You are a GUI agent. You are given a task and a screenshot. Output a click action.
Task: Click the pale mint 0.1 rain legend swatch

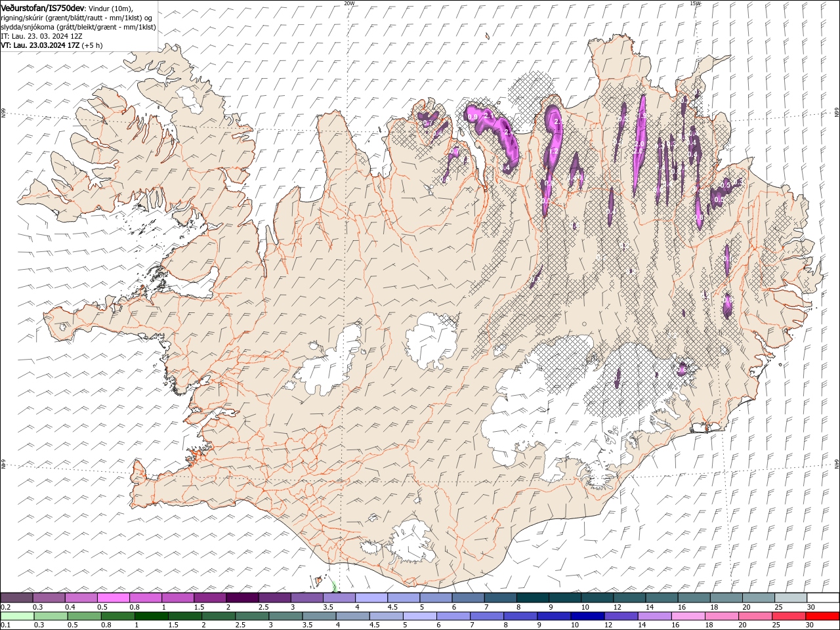17,616
